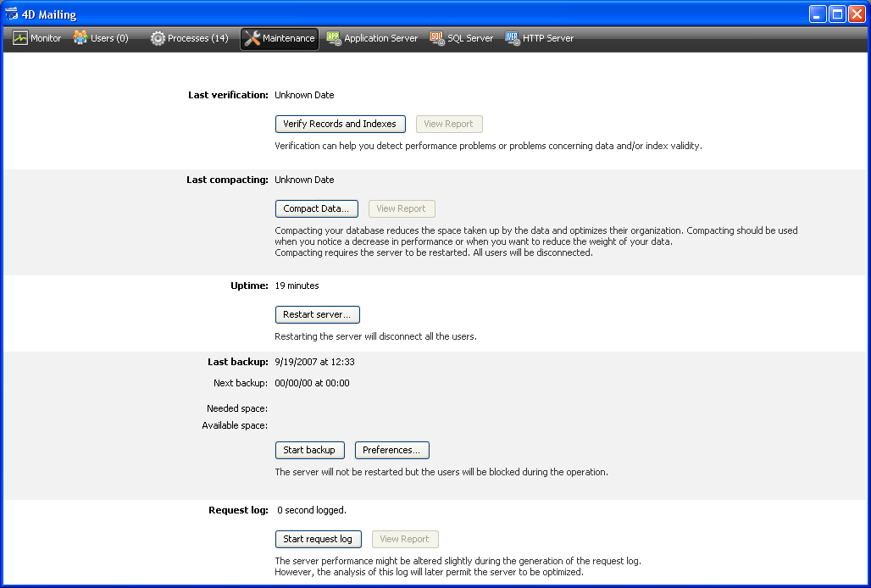The width and height of the screenshot is (871, 588).
Task: Click the SQL Server icon
Action: pos(437,38)
